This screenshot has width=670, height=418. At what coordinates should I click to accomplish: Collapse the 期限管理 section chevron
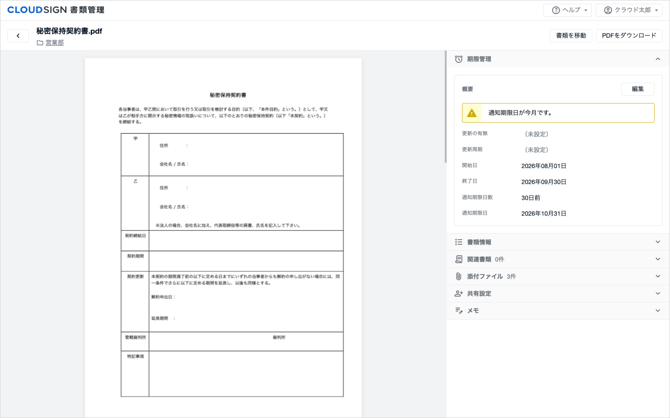coord(658,59)
